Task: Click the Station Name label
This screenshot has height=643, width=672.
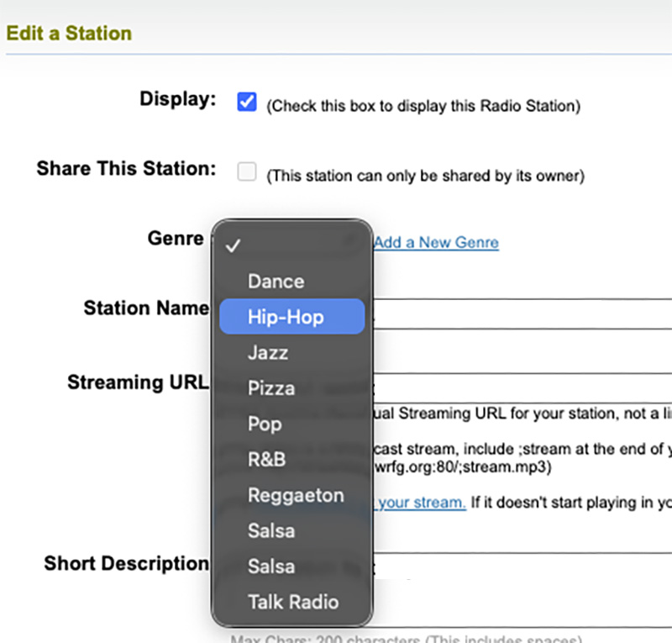Action: pos(146,308)
